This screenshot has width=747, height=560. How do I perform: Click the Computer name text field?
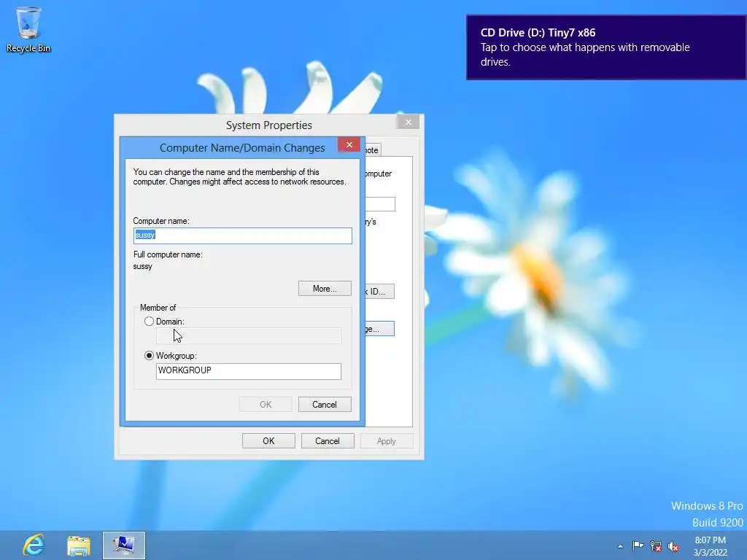pyautogui.click(x=242, y=236)
